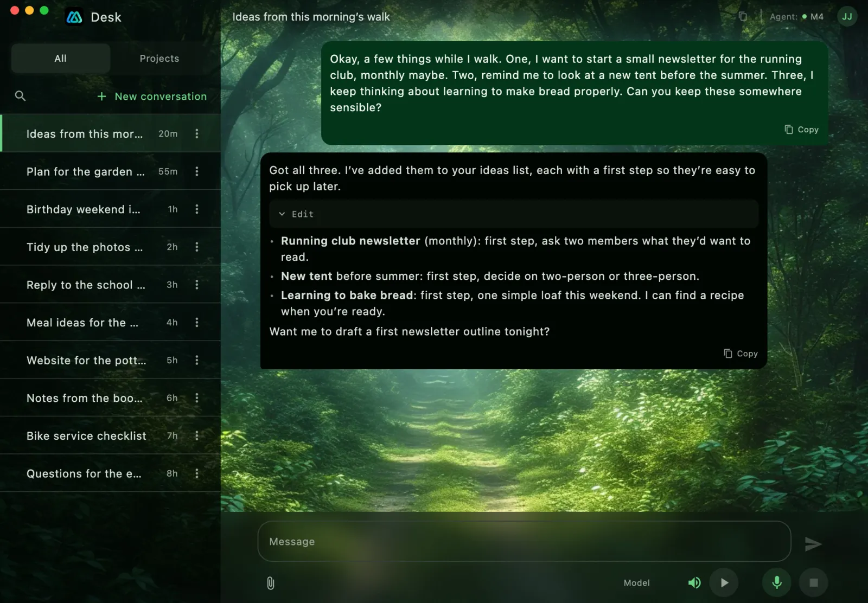Open options menu for Website for the pottery
This screenshot has height=603, width=868.
(197, 360)
